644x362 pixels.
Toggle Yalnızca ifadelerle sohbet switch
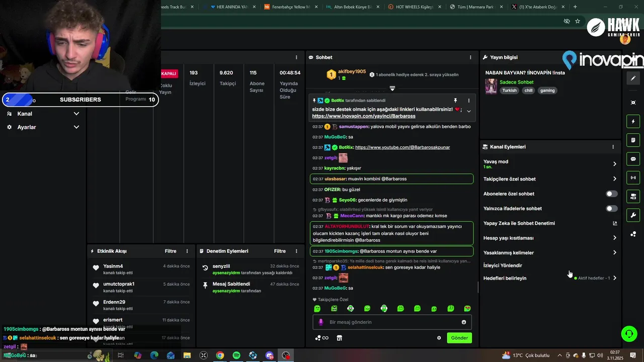(611, 209)
